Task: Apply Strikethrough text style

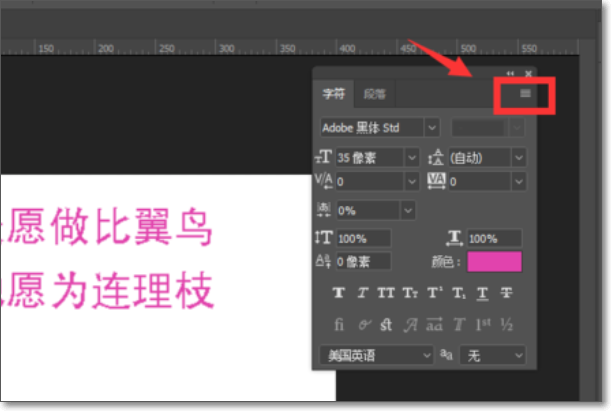Action: point(506,293)
